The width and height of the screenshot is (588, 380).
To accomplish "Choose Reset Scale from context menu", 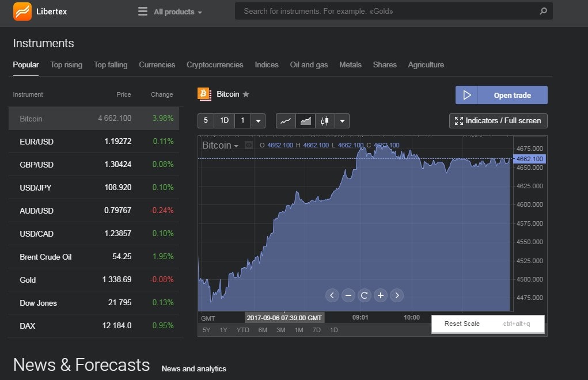I will (x=487, y=324).
